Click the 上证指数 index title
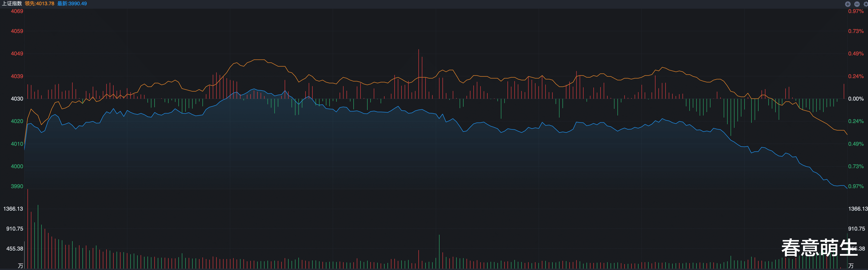The width and height of the screenshot is (868, 270). coord(12,3)
